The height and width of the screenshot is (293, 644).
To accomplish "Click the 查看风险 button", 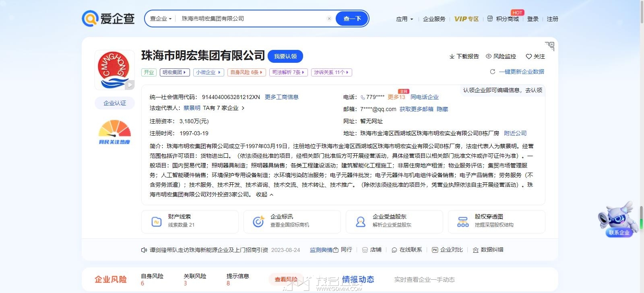I will [286, 279].
